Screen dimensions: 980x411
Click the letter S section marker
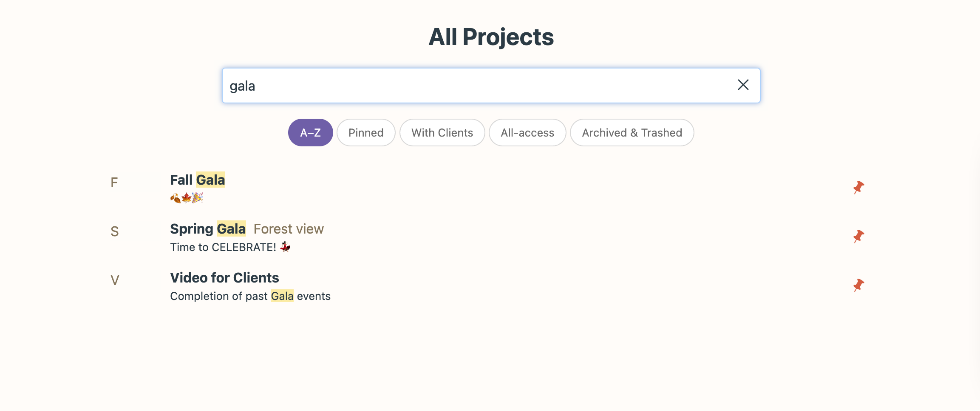point(114,231)
